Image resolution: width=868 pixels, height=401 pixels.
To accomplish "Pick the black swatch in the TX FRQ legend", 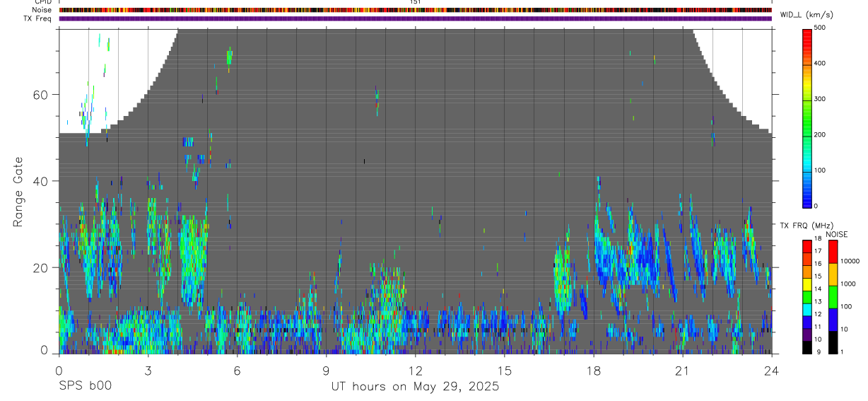I will pos(807,347).
